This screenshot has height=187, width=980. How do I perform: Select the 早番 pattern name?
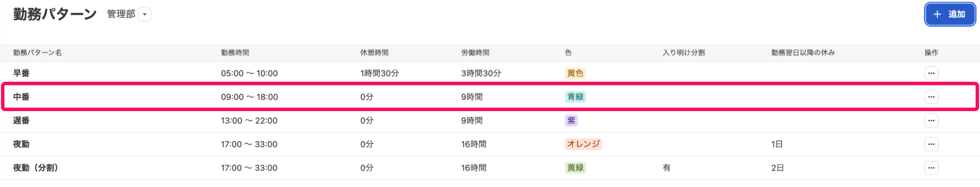[x=22, y=73]
